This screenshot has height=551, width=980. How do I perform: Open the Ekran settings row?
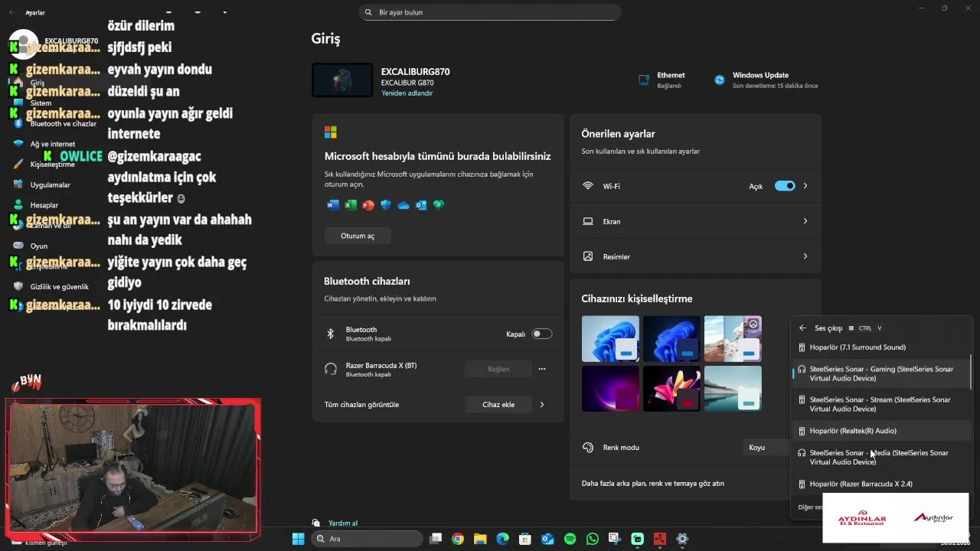(696, 221)
